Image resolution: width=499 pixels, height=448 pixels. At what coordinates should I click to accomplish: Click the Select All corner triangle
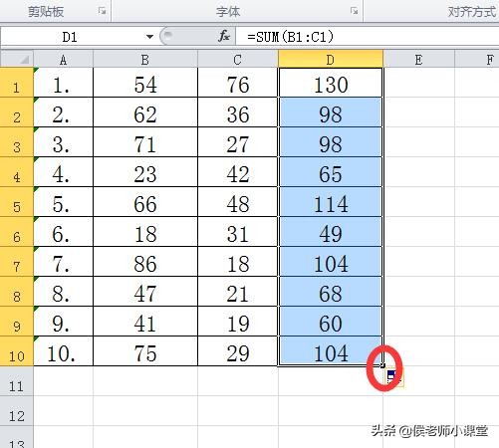point(17,60)
